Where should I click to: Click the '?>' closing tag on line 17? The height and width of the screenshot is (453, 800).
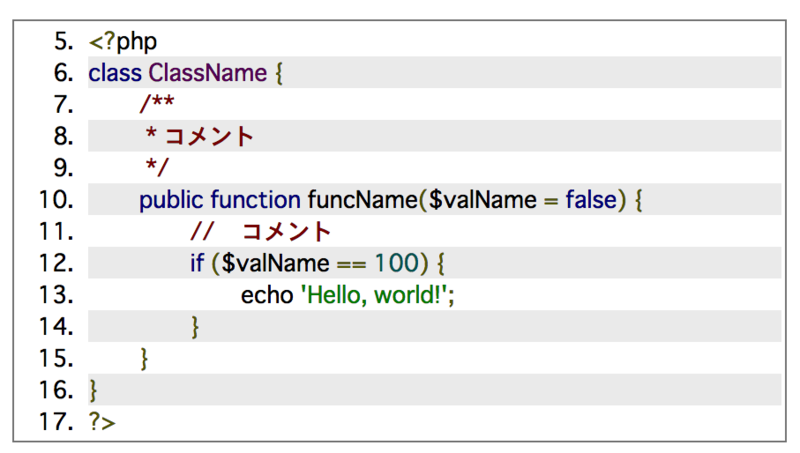click(102, 422)
